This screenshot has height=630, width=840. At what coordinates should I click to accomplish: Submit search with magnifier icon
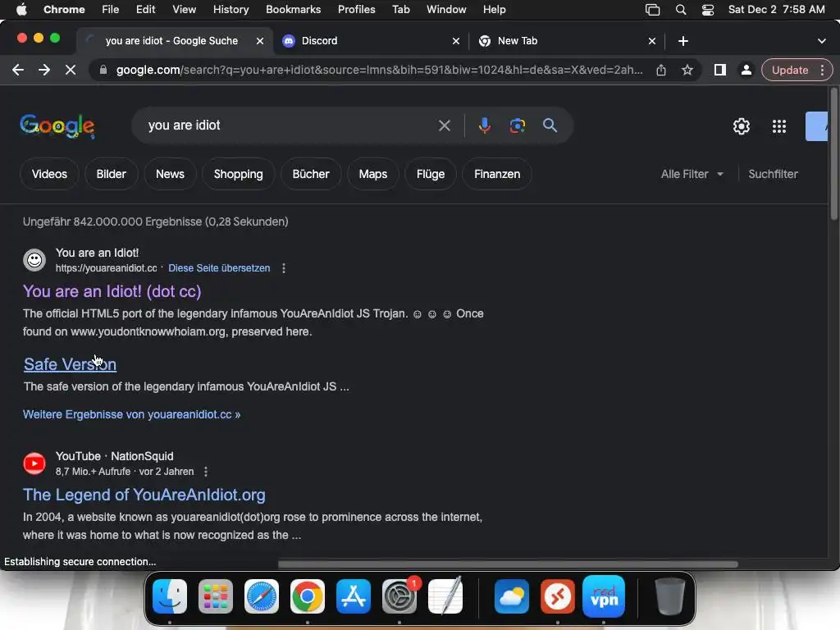pyautogui.click(x=550, y=126)
